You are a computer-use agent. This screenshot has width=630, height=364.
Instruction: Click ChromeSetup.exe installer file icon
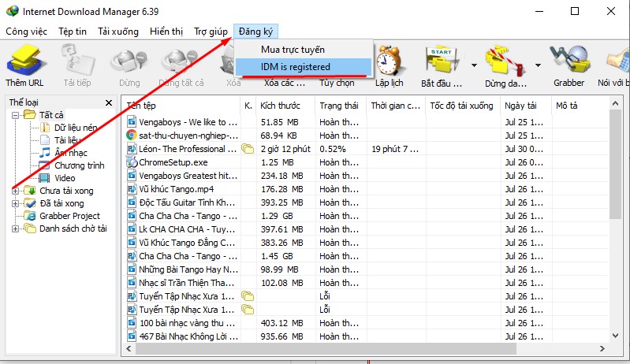(x=132, y=162)
